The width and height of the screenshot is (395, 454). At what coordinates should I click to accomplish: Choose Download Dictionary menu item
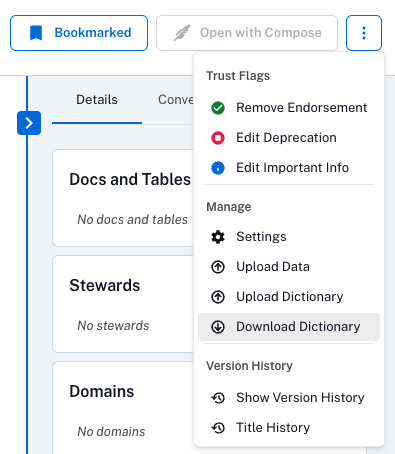click(289, 327)
